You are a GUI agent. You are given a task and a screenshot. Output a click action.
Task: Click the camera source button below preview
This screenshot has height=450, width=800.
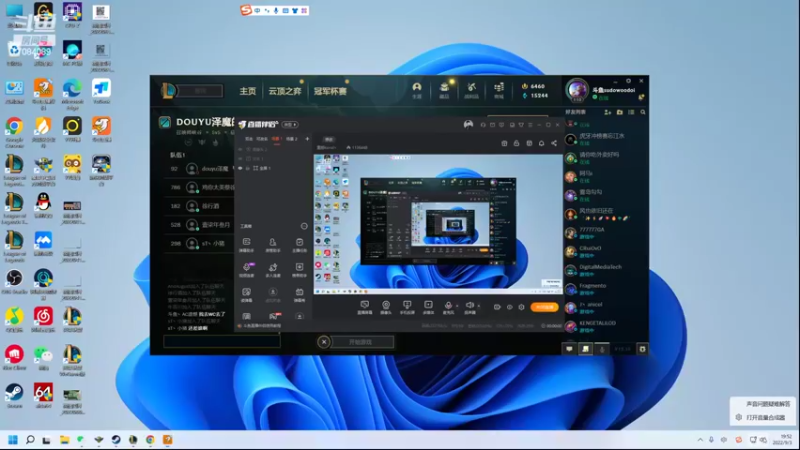point(386,307)
